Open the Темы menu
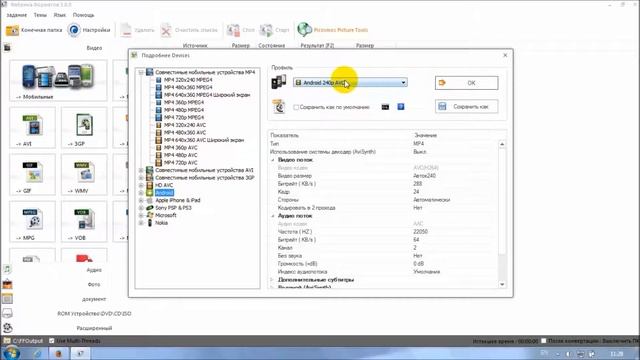This screenshot has width=640, height=360. point(40,15)
